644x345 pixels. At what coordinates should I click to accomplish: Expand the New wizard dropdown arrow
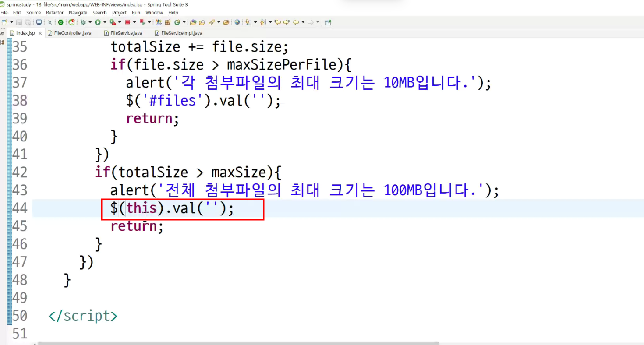tap(11, 22)
